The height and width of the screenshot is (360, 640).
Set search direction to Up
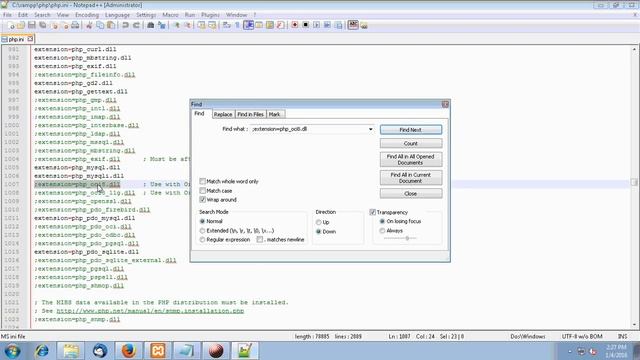[x=318, y=222]
